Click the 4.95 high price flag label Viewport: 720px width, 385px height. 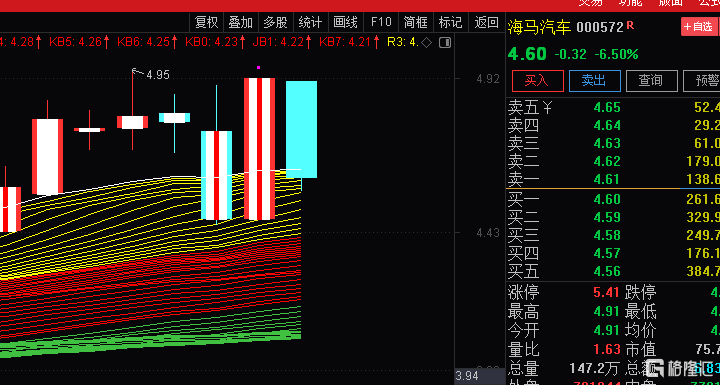click(158, 74)
